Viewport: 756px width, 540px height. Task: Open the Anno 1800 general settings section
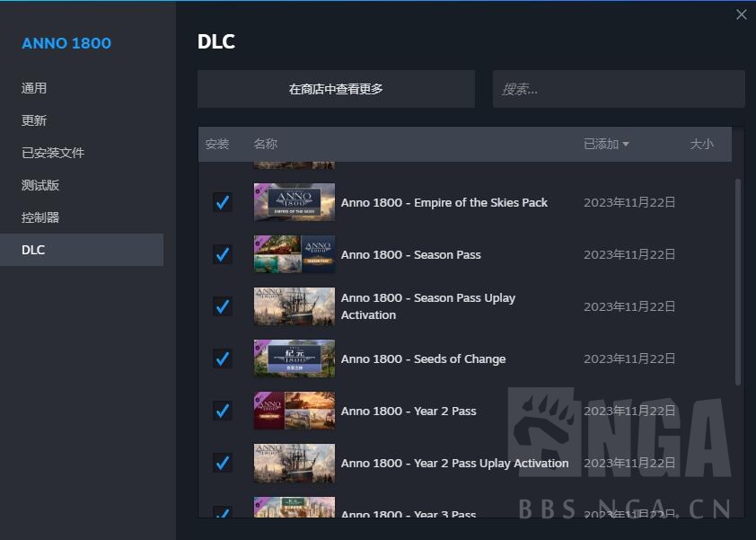[34, 87]
